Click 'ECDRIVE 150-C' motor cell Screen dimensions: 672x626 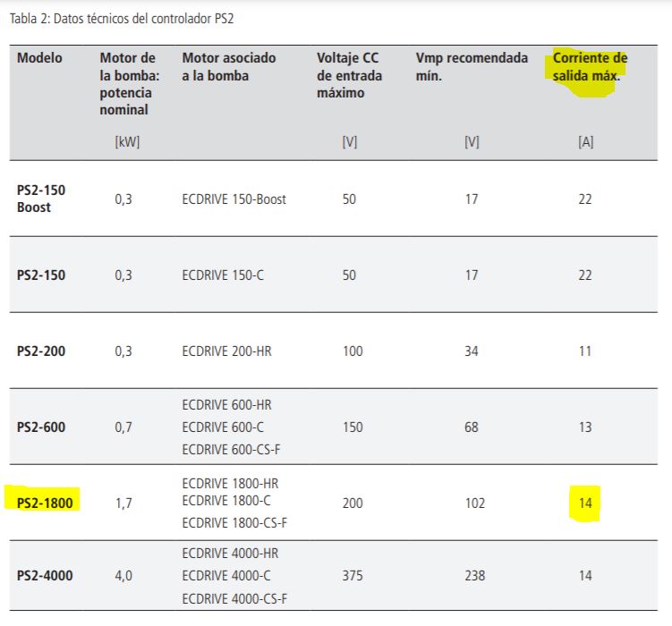coord(223,275)
